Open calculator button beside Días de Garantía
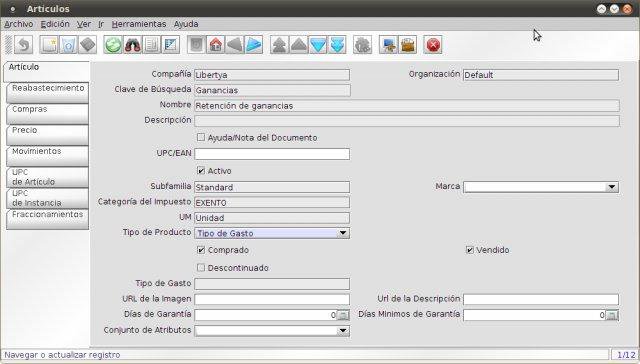Viewport: 640px width, 364px height. click(343, 315)
